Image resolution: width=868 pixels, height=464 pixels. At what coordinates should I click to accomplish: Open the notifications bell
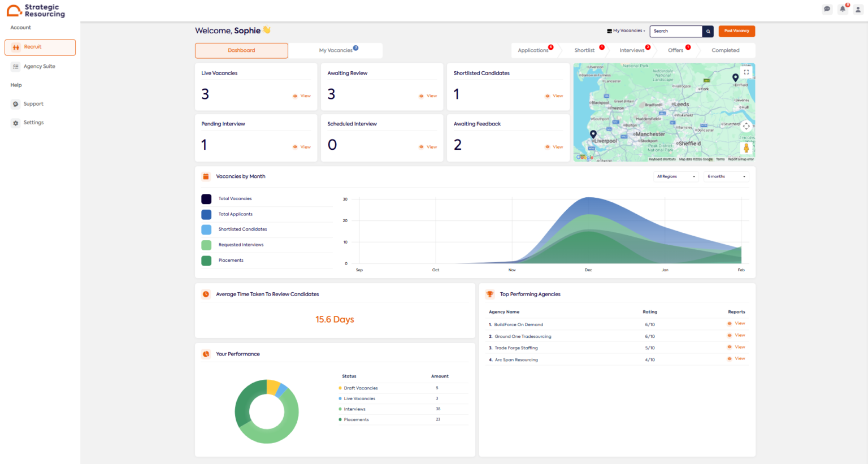[x=843, y=9]
